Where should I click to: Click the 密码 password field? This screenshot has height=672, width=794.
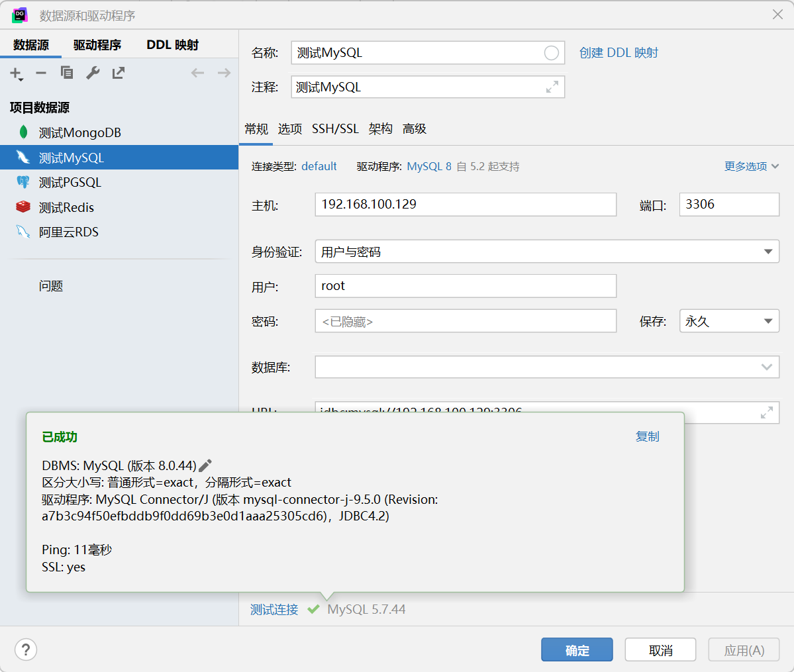point(466,321)
